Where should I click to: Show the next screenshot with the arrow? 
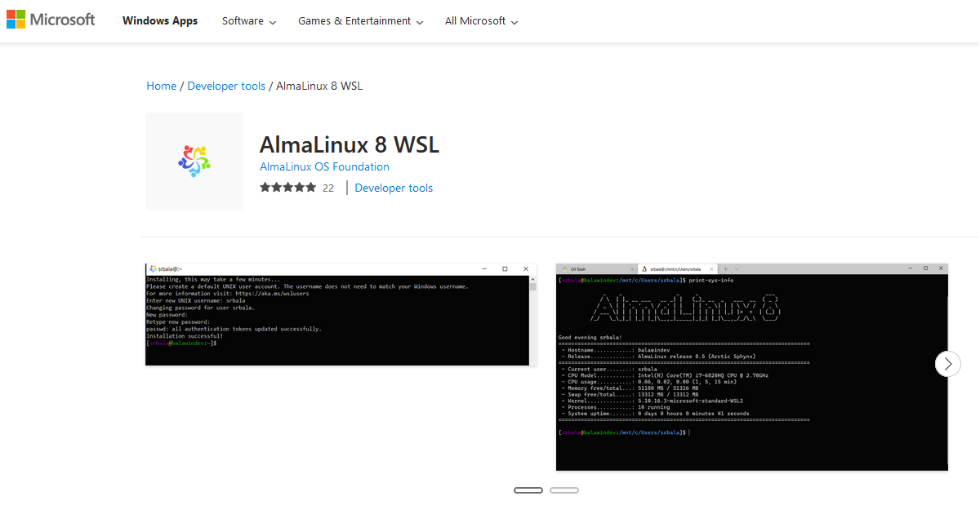(947, 364)
